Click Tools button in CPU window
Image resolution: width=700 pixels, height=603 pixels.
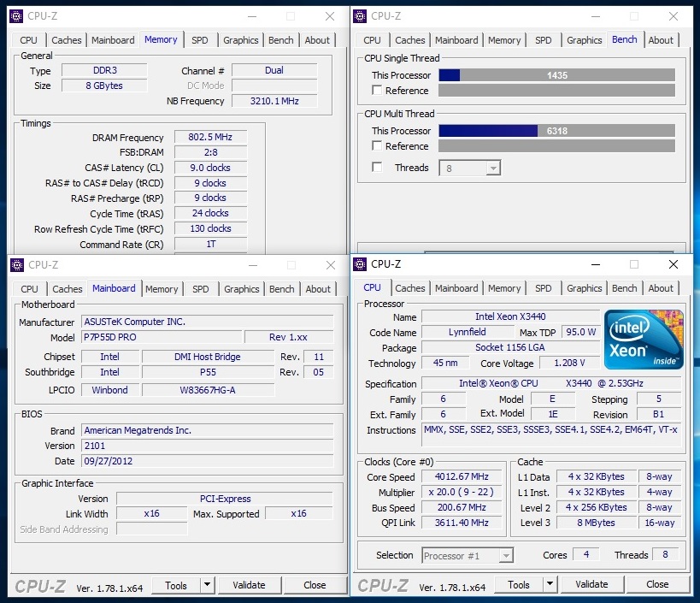519,584
